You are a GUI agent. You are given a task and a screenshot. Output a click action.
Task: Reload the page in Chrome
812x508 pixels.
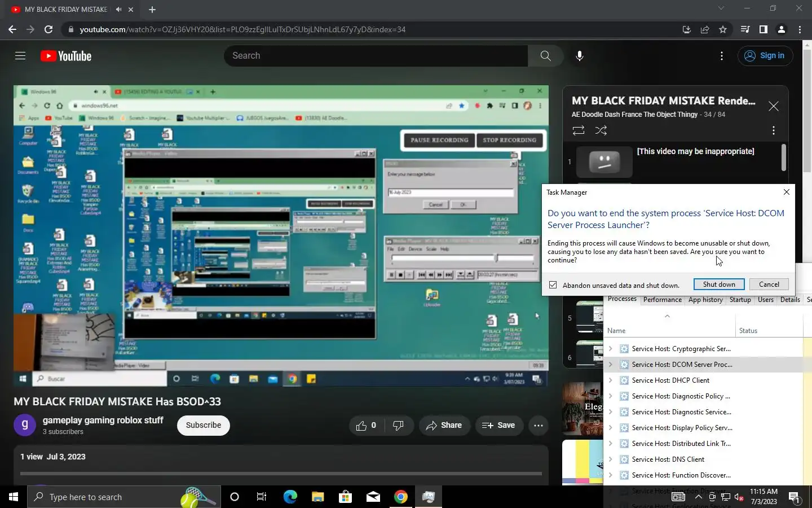coord(48,29)
